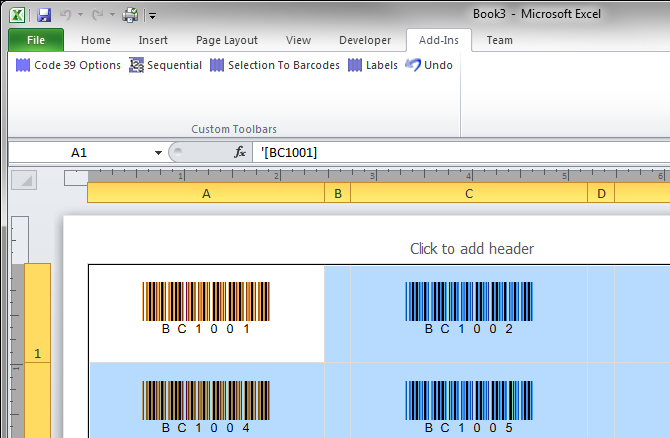Select row 1 header
The height and width of the screenshot is (438, 670).
38,313
